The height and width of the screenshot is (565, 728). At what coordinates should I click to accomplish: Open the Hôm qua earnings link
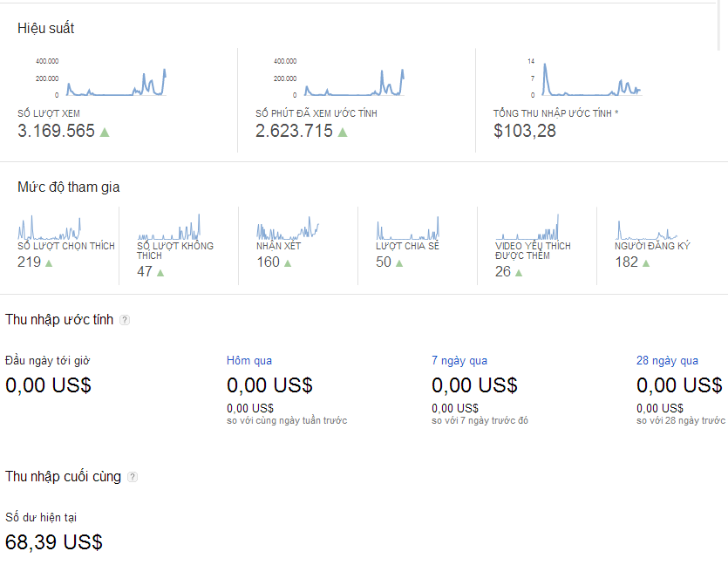(249, 361)
